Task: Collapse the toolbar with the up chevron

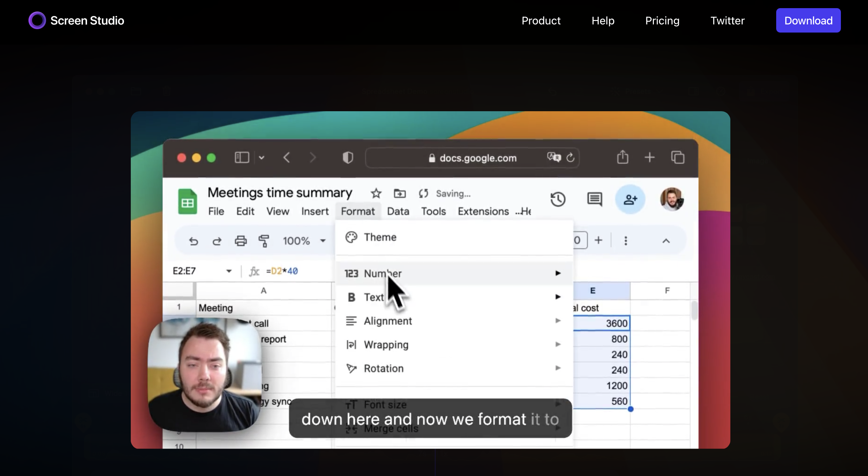Action: tap(666, 241)
